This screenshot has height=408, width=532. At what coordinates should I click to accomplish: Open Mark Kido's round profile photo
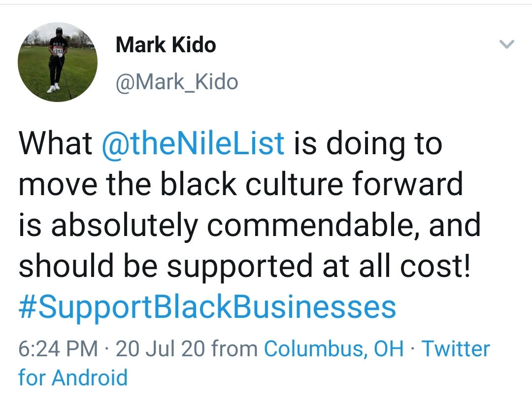58,62
